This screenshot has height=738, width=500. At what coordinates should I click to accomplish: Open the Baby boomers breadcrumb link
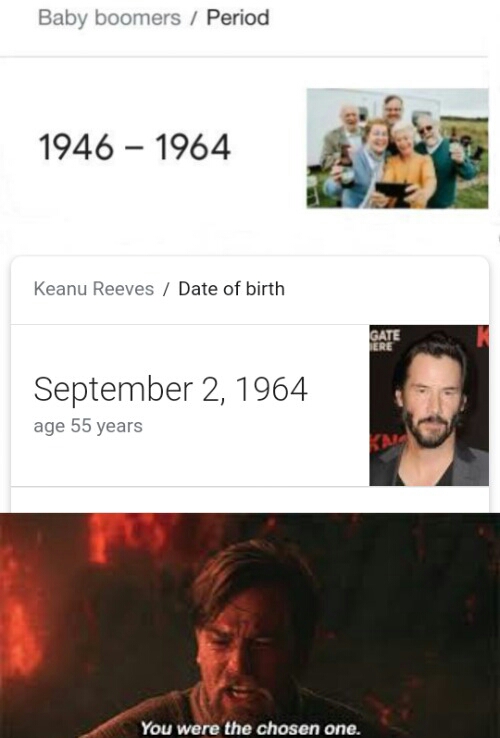(x=109, y=18)
